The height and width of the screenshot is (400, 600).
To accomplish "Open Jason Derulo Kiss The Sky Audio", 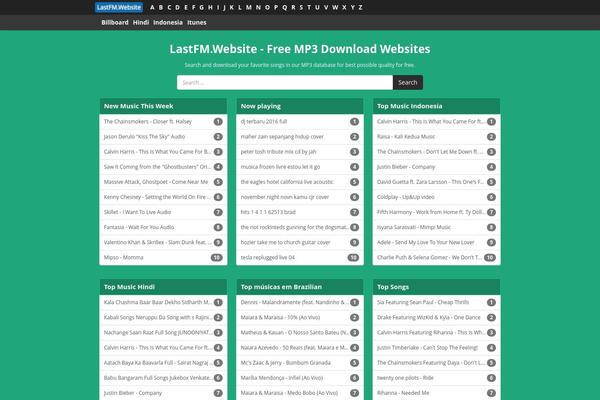I will (x=144, y=137).
